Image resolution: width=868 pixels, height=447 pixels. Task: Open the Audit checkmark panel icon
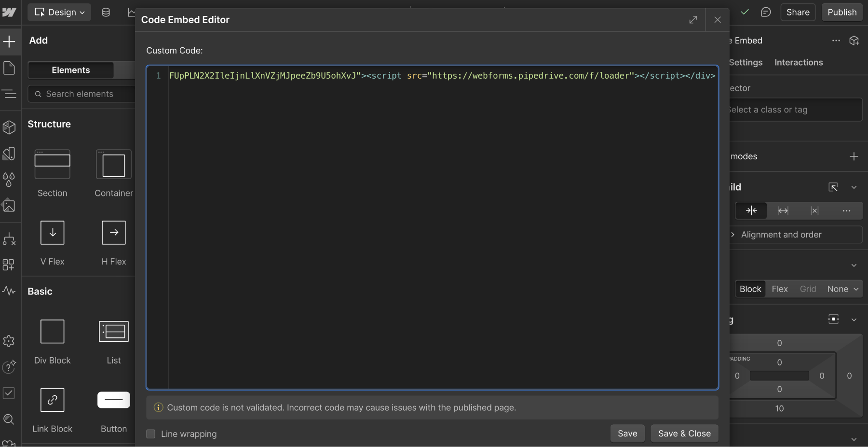(9, 393)
